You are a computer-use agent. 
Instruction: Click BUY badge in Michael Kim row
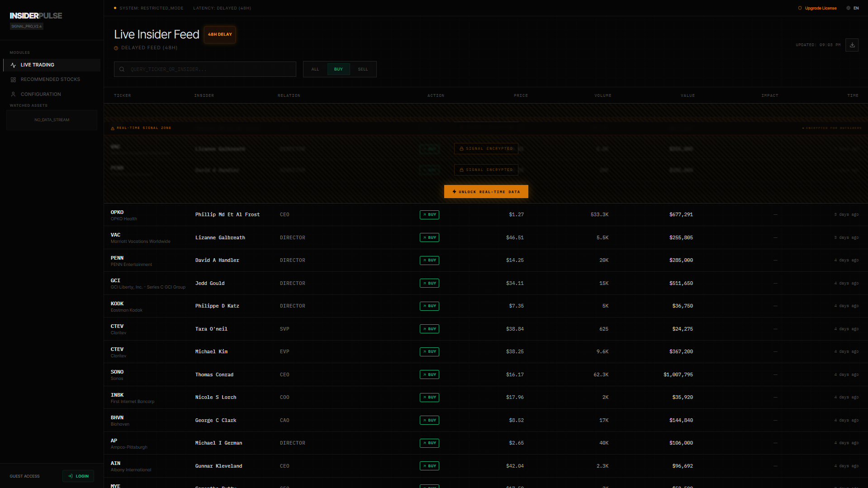(x=429, y=352)
